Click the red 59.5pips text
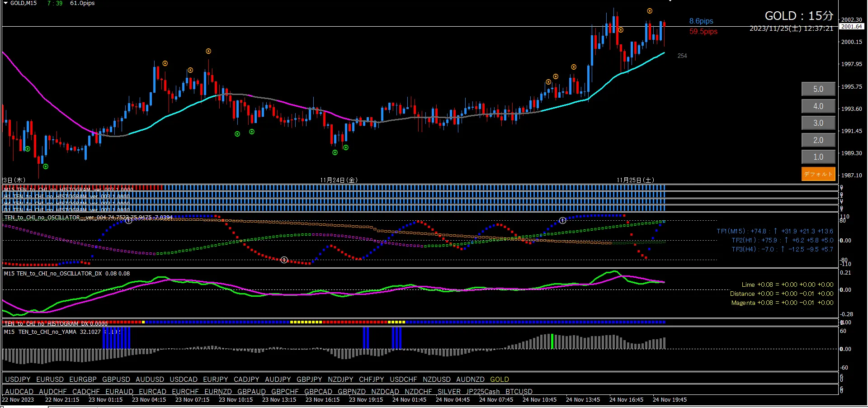The image size is (868, 408). [x=703, y=32]
